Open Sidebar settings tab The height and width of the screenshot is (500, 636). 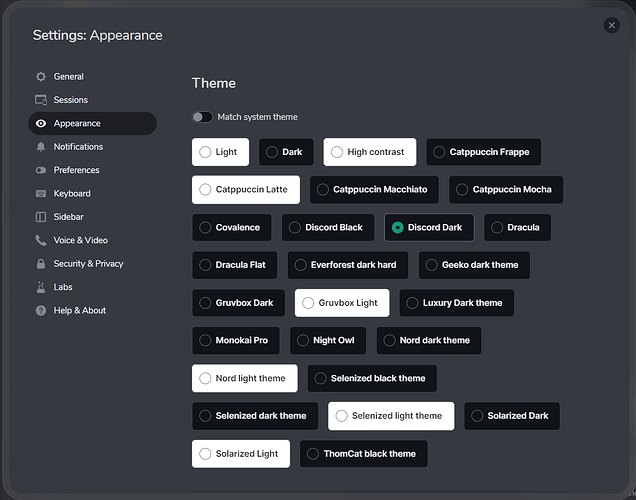(92, 217)
